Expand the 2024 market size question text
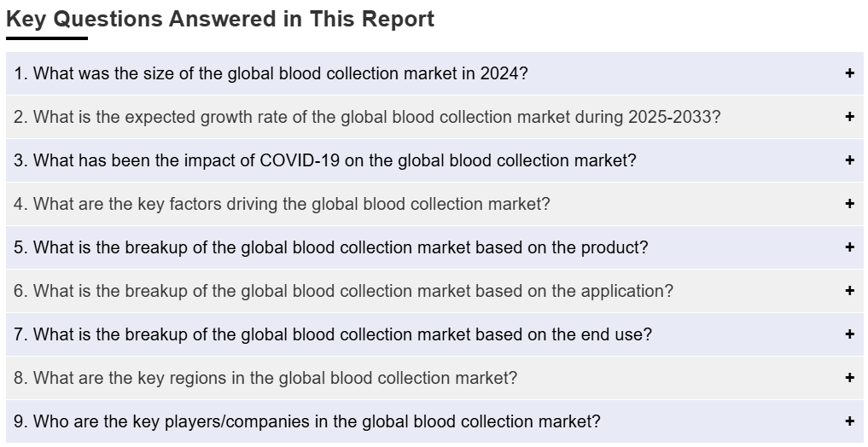The width and height of the screenshot is (868, 447). point(271,73)
